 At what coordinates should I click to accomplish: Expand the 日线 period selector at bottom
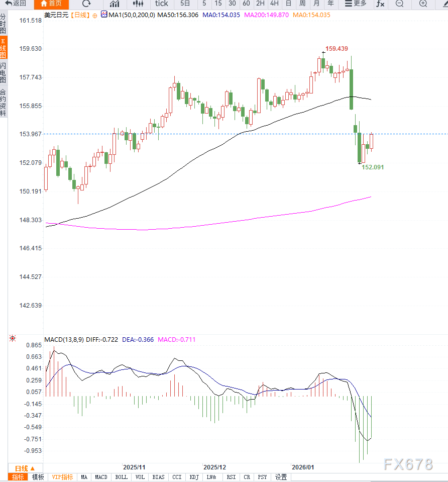pos(25,467)
